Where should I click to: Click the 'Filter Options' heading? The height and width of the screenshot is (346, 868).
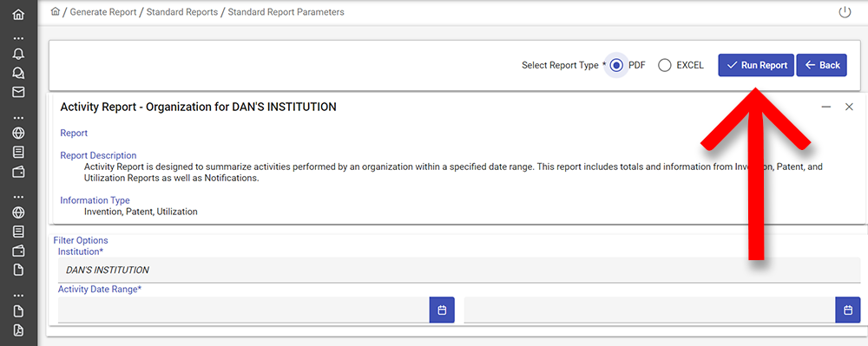coord(81,240)
